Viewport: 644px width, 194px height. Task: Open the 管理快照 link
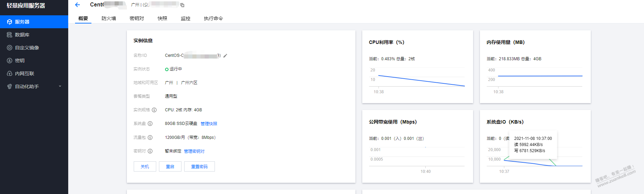coord(209,124)
